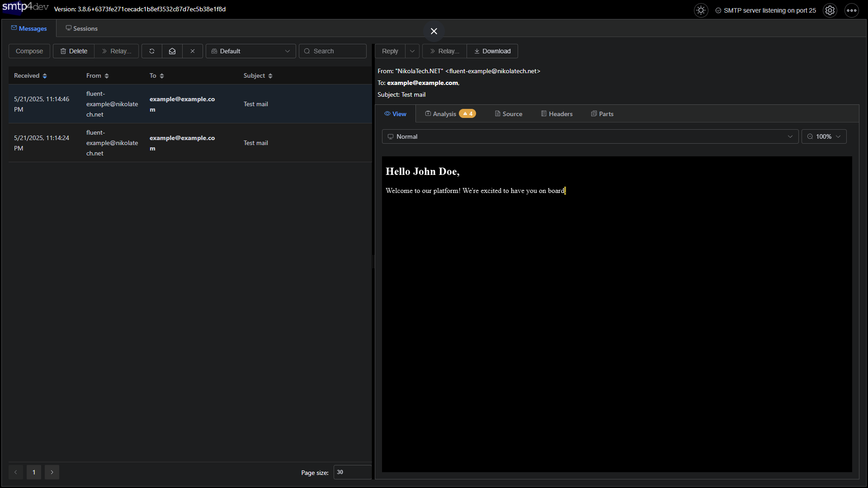Click the Compose button
This screenshot has height=488, width=868.
29,51
